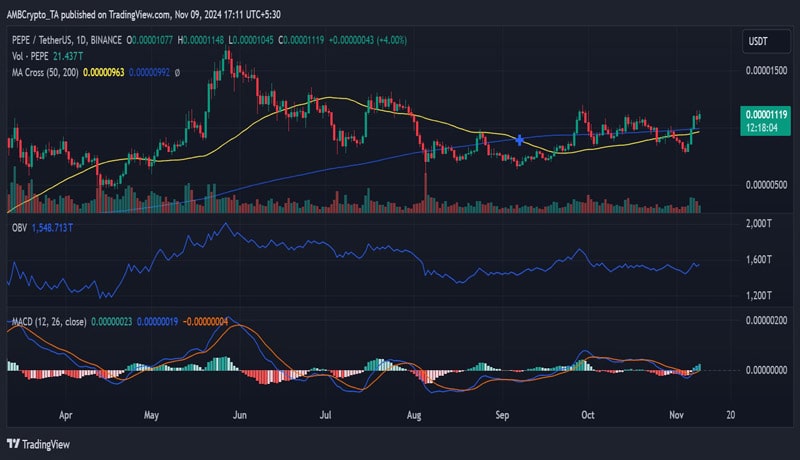The image size is (800, 460).
Task: Click the MACD signal value -0.00000004
Action: [205, 322]
